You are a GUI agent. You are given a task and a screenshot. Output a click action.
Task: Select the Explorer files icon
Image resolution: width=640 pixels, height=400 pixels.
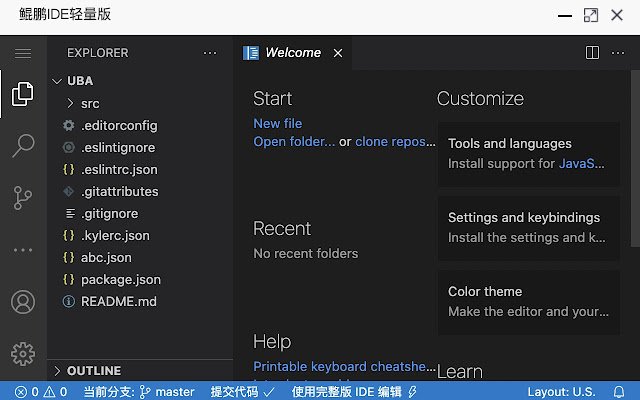(22, 94)
